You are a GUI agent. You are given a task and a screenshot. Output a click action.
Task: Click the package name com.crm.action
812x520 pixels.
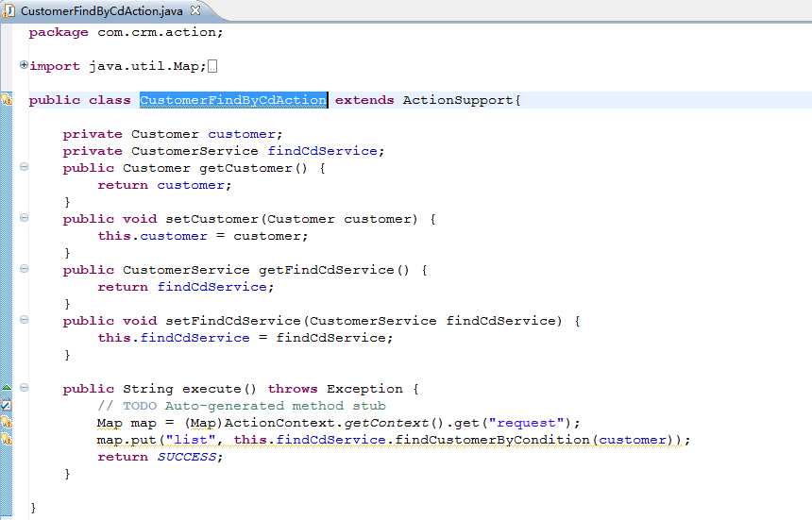point(157,32)
